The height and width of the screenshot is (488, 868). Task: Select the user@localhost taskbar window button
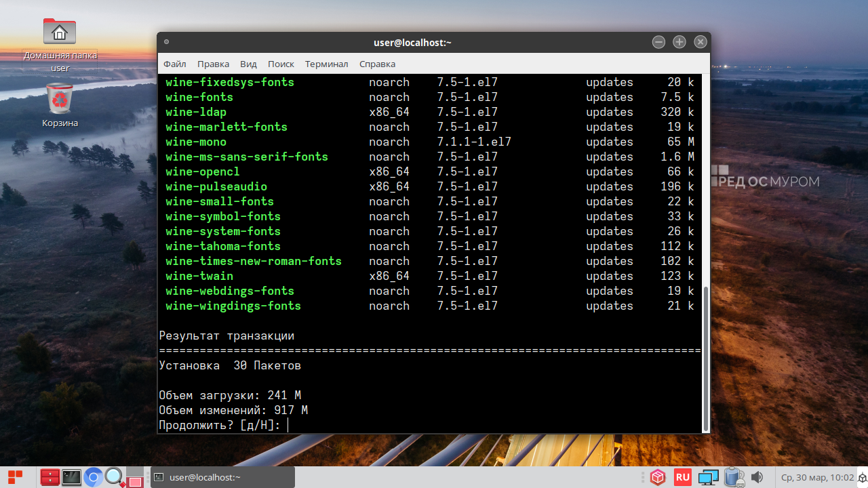click(x=222, y=477)
